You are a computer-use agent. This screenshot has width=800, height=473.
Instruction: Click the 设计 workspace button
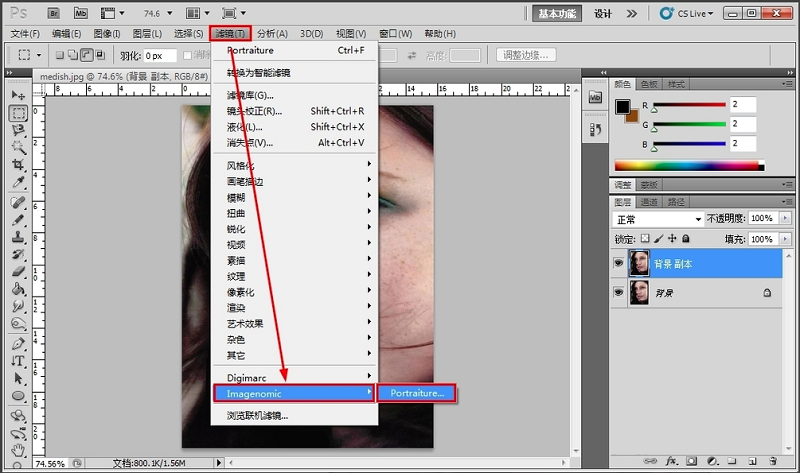[x=603, y=14]
